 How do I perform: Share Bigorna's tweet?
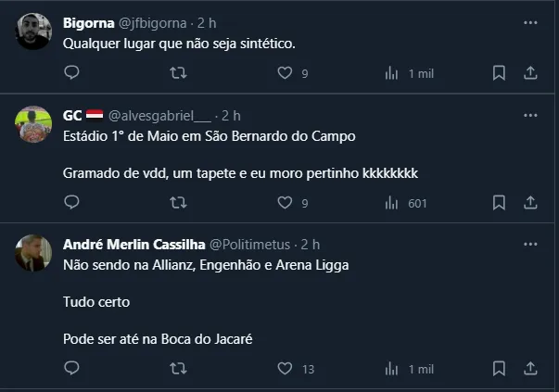click(531, 72)
